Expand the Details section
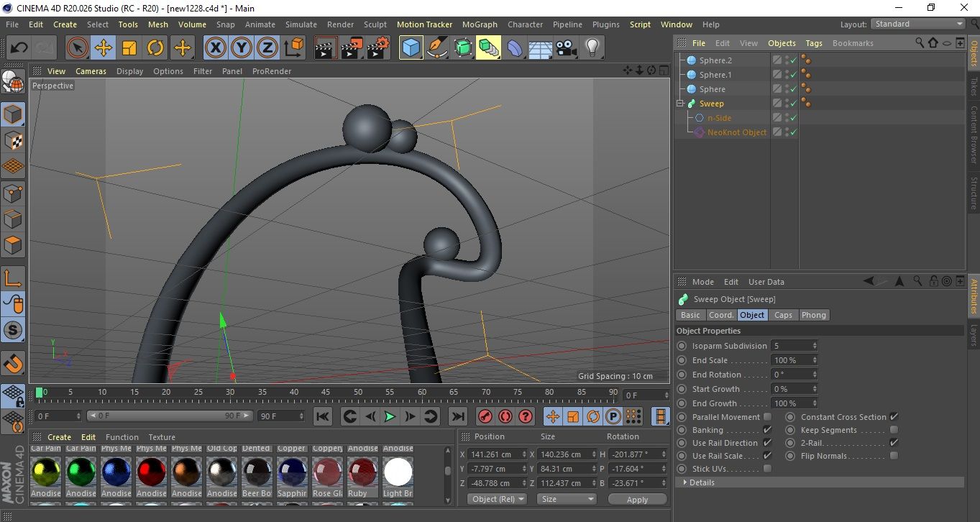 tap(820, 482)
